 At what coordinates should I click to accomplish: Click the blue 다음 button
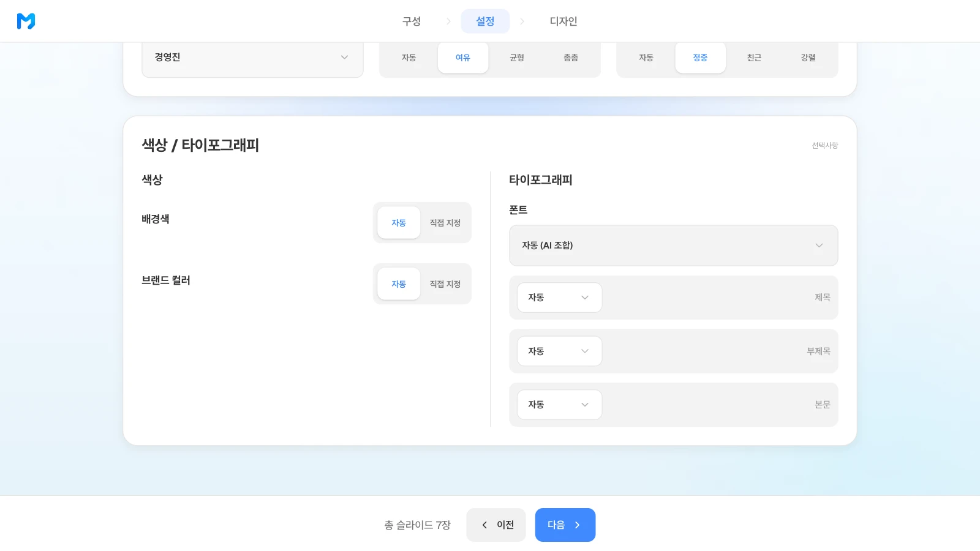pyautogui.click(x=565, y=525)
